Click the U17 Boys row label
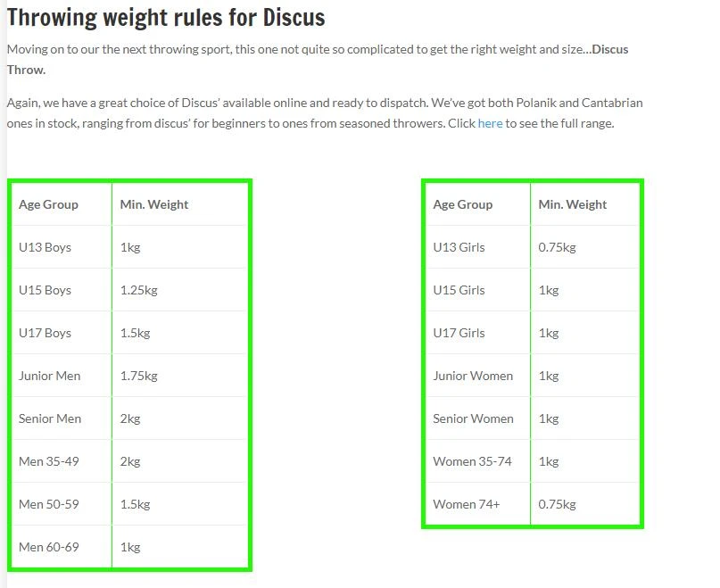 pos(45,333)
